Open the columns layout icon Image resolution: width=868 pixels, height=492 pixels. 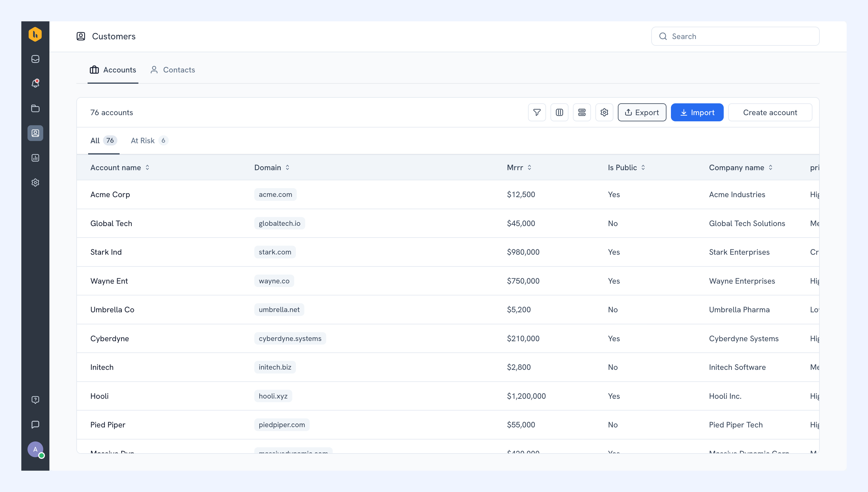click(x=559, y=112)
